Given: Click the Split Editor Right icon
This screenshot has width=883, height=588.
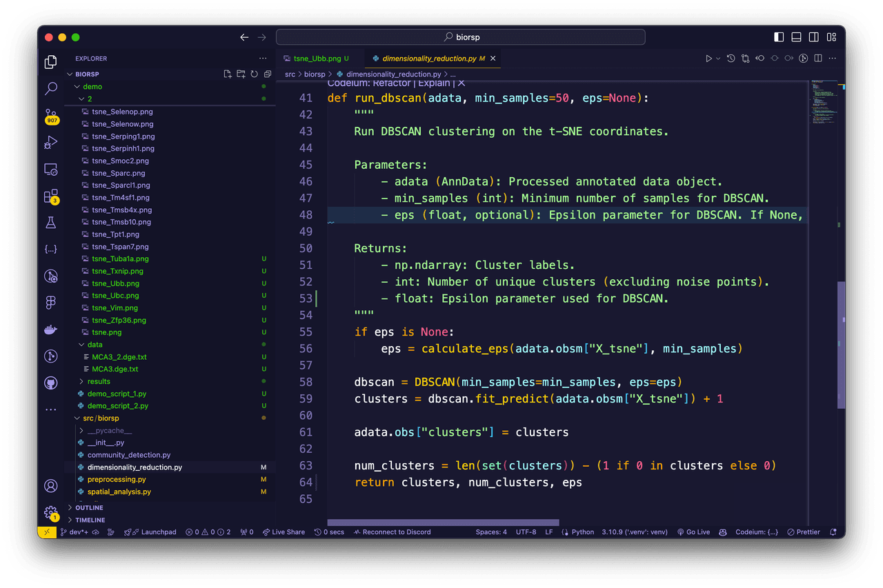Looking at the screenshot, I should coord(818,59).
